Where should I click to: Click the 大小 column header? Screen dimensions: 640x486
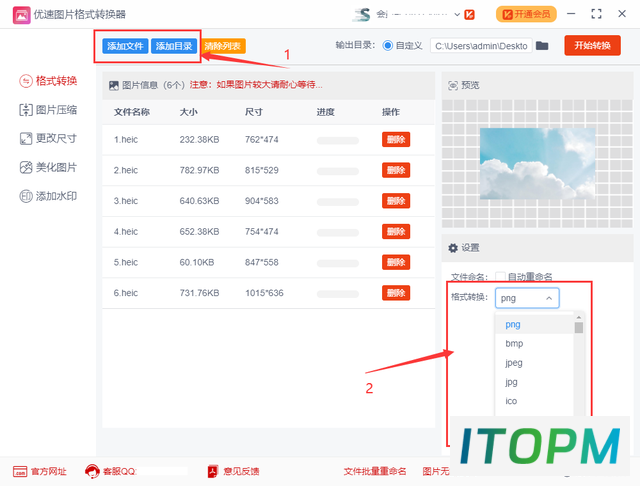(189, 112)
